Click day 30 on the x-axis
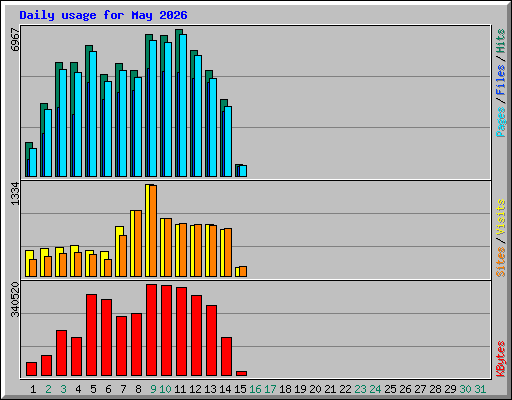 coord(465,389)
